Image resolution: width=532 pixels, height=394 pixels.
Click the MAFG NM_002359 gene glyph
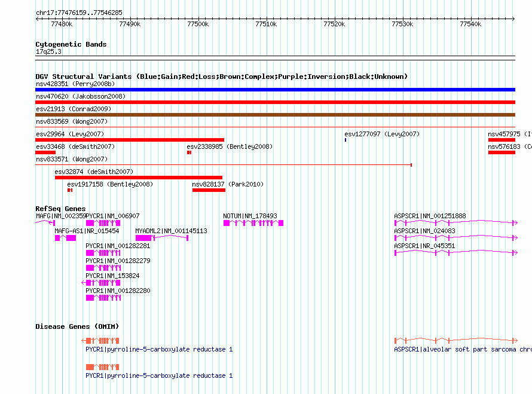point(45,223)
